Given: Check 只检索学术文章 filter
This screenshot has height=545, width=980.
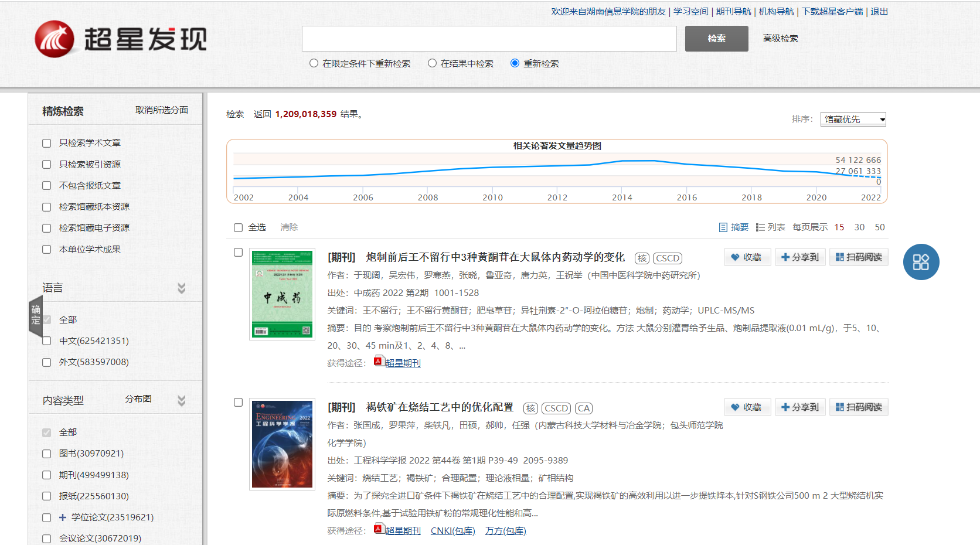Looking at the screenshot, I should 47,143.
